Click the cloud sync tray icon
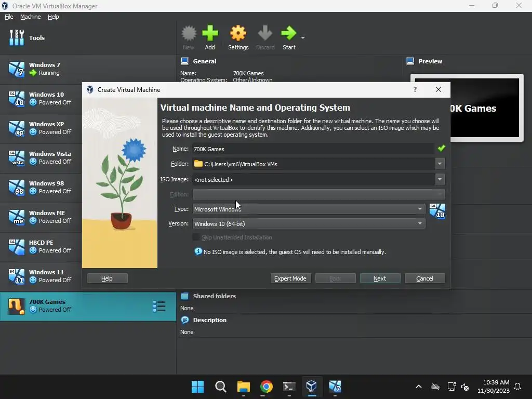Image resolution: width=532 pixels, height=399 pixels. [x=435, y=387]
